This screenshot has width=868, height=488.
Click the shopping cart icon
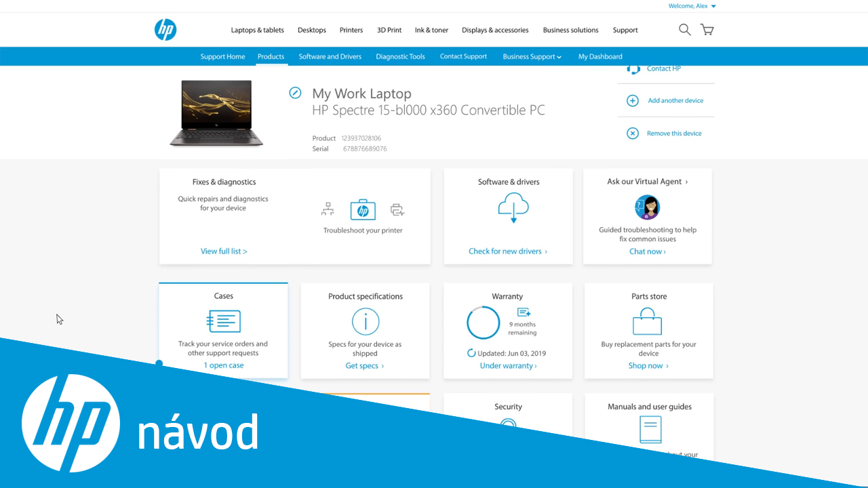coord(707,30)
